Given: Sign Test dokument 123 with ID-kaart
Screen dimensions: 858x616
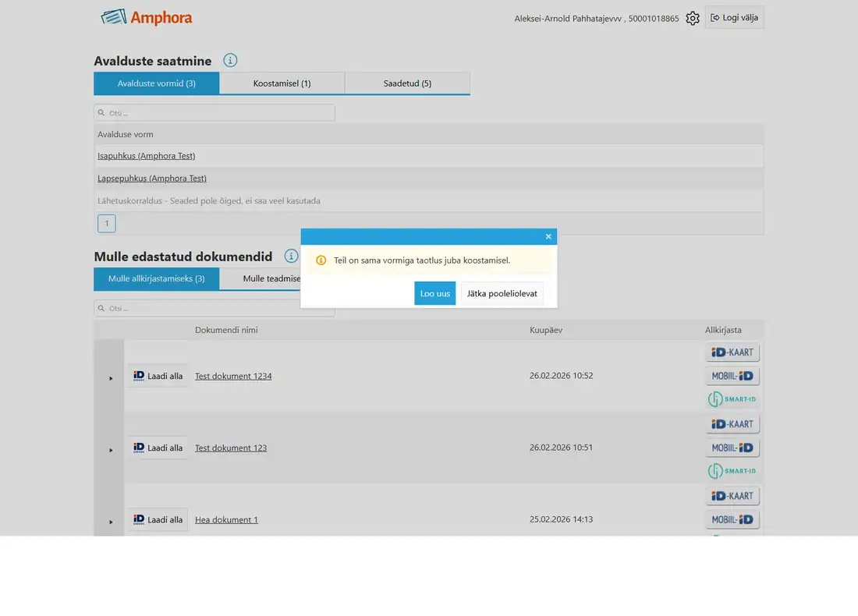Looking at the screenshot, I should 732,424.
